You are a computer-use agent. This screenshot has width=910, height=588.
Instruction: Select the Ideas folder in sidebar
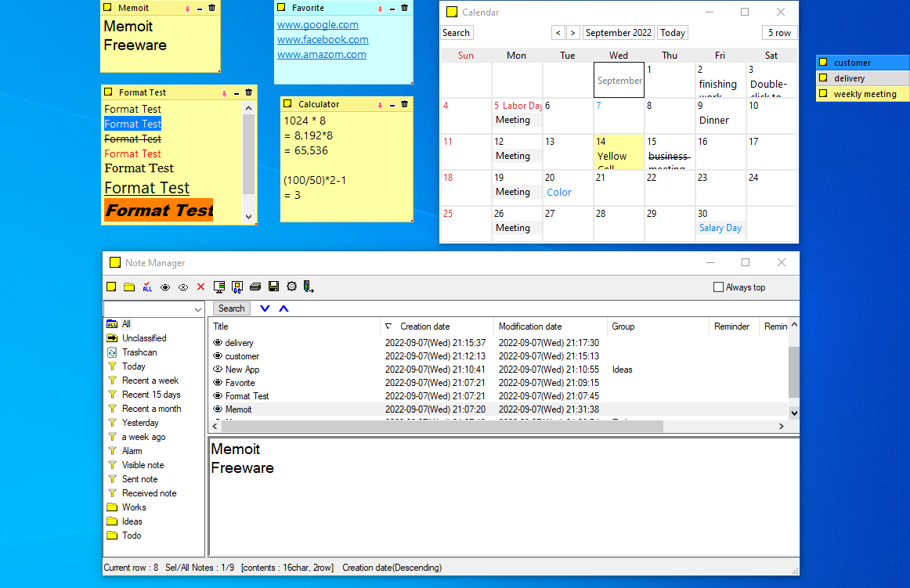click(132, 521)
